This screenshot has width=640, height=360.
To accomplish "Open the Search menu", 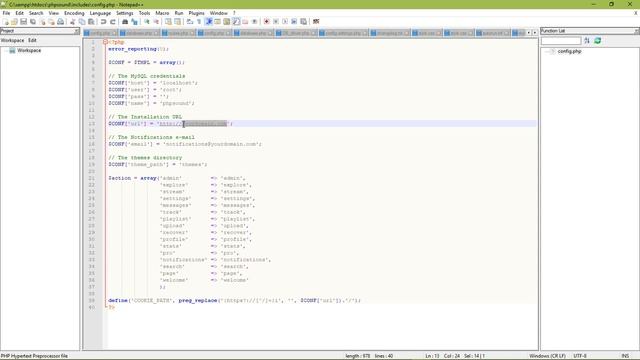I will 36,13.
